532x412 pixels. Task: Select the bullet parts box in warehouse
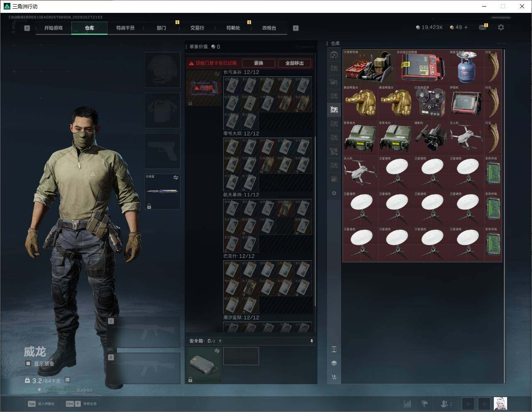tap(369, 67)
